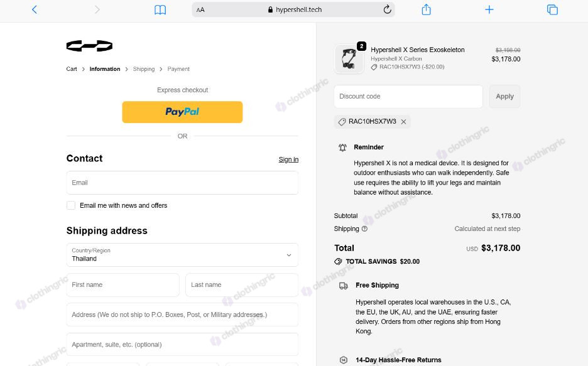Focus the Discount code field

pyautogui.click(x=408, y=96)
